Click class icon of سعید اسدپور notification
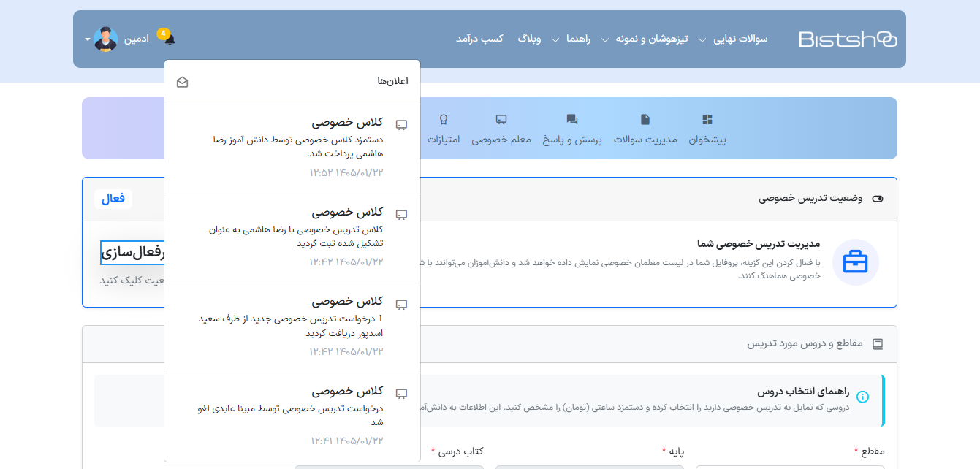Screen dimensions: 980x469 pos(401,304)
